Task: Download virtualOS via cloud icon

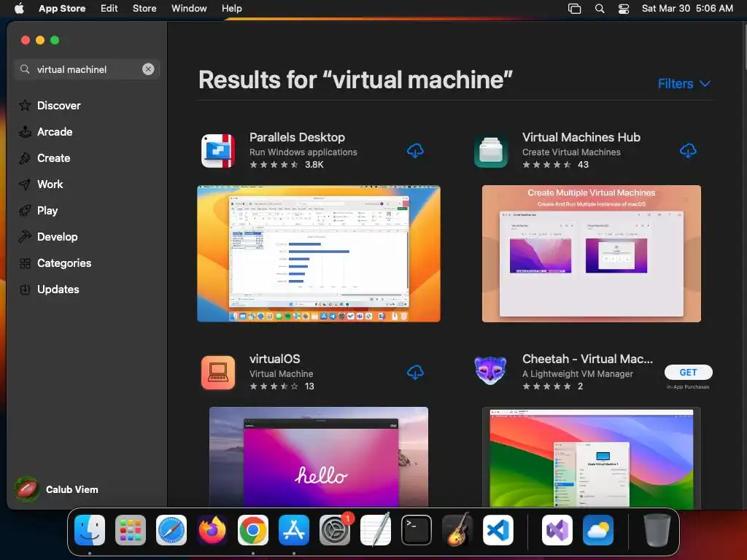Action: coord(415,373)
